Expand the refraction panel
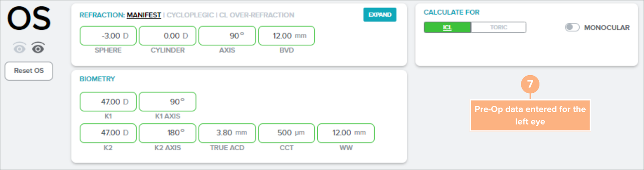The height and width of the screenshot is (170, 644). [379, 15]
